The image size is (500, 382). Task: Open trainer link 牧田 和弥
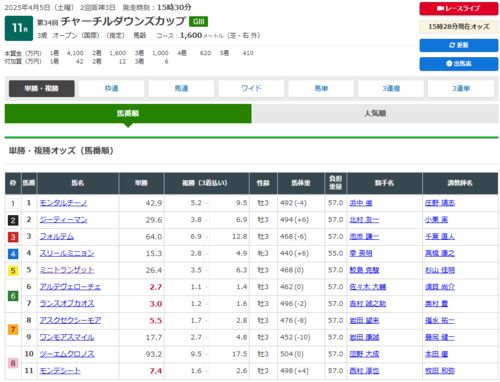click(x=440, y=371)
